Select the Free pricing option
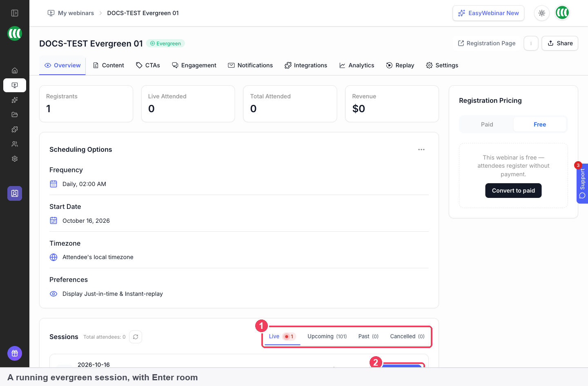588x386 pixels. [x=540, y=124]
